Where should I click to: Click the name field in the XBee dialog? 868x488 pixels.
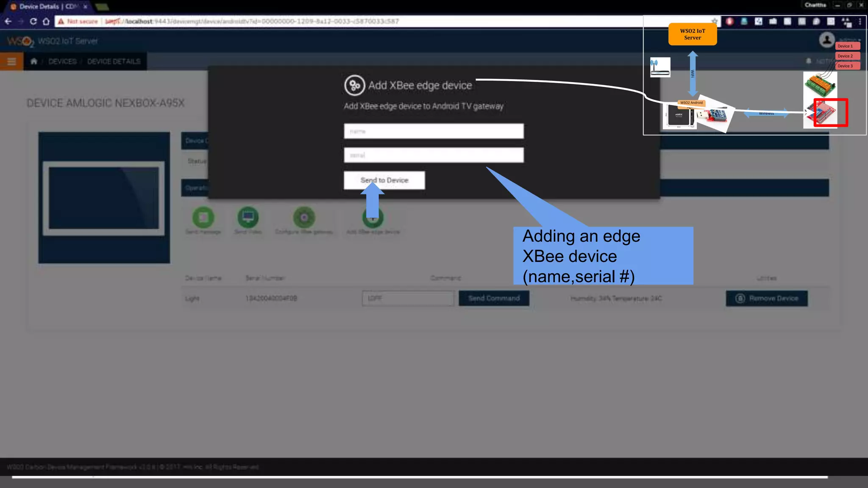pyautogui.click(x=434, y=131)
